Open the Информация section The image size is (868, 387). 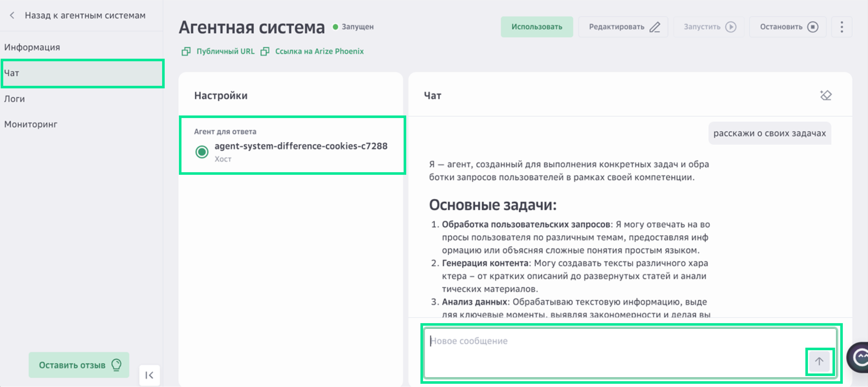pos(32,47)
